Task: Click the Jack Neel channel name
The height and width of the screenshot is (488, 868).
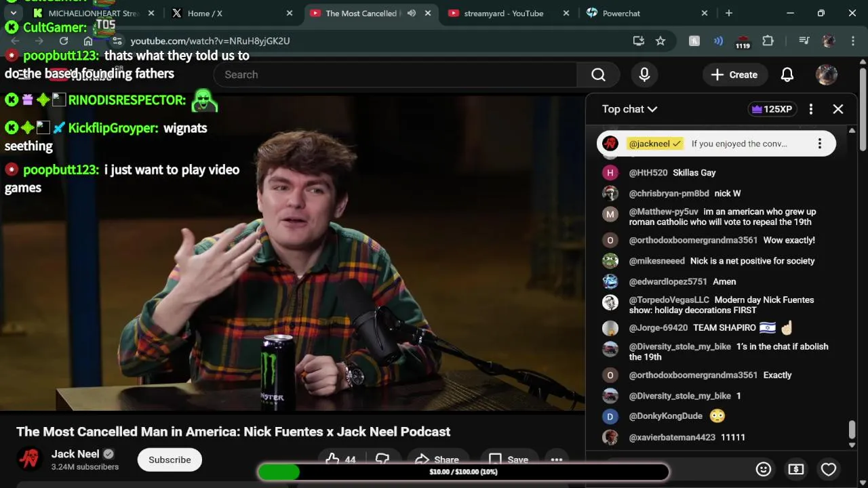Action: (75, 454)
